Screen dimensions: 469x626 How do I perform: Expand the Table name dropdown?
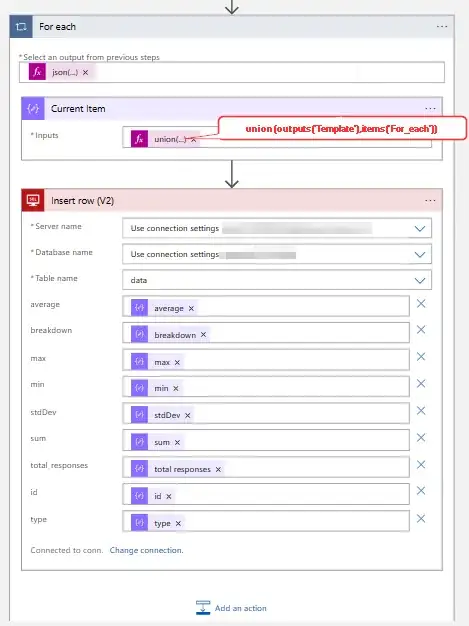pos(420,281)
